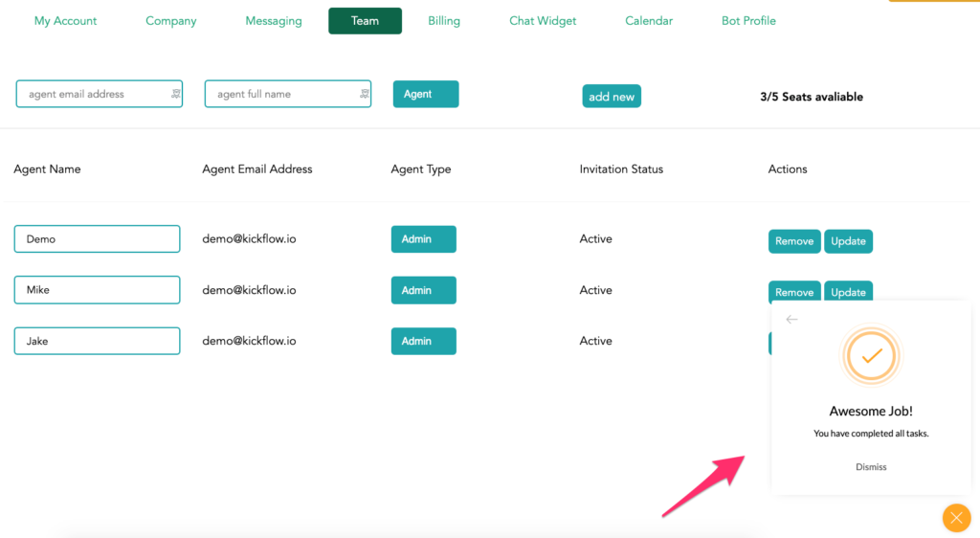Viewport: 980px width, 538px height.
Task: Click the Agent Name column header
Action: [x=47, y=169]
